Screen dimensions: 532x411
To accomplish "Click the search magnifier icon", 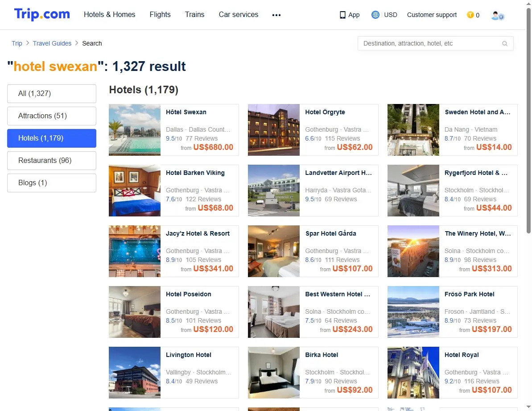I will (x=505, y=43).
